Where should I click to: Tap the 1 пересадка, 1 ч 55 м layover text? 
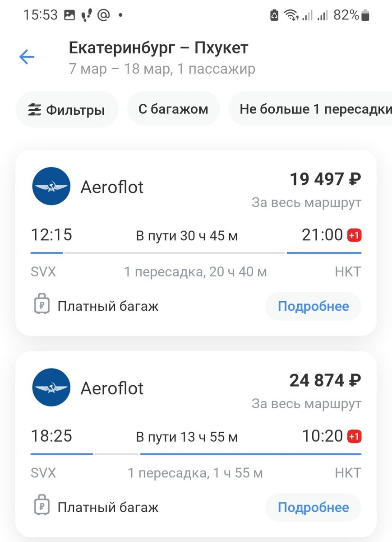[x=195, y=473]
